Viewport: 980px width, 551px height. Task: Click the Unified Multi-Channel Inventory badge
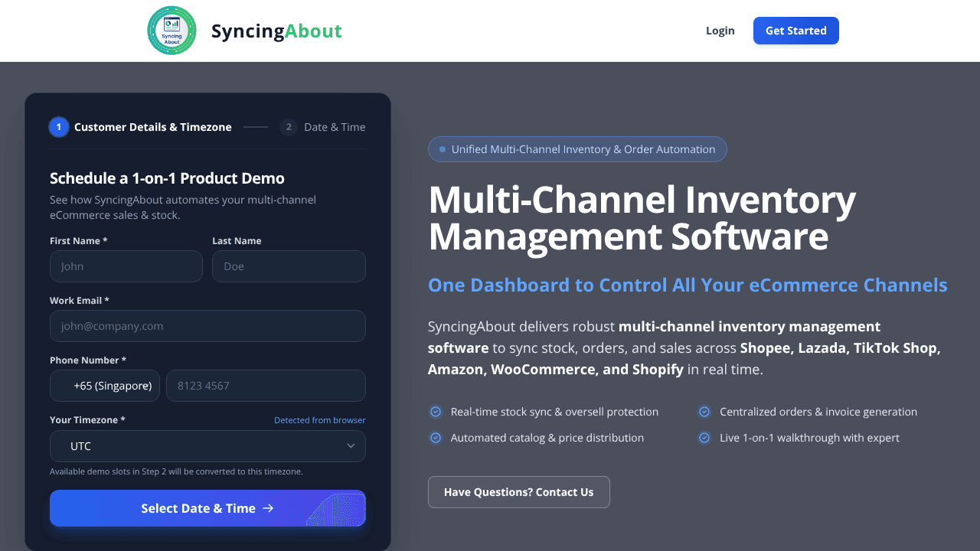(577, 149)
